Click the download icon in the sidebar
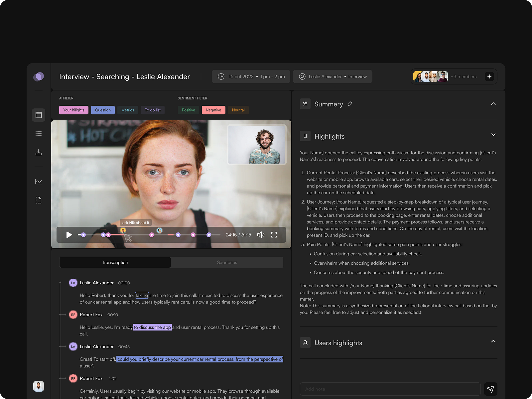The image size is (532, 399). pos(38,152)
